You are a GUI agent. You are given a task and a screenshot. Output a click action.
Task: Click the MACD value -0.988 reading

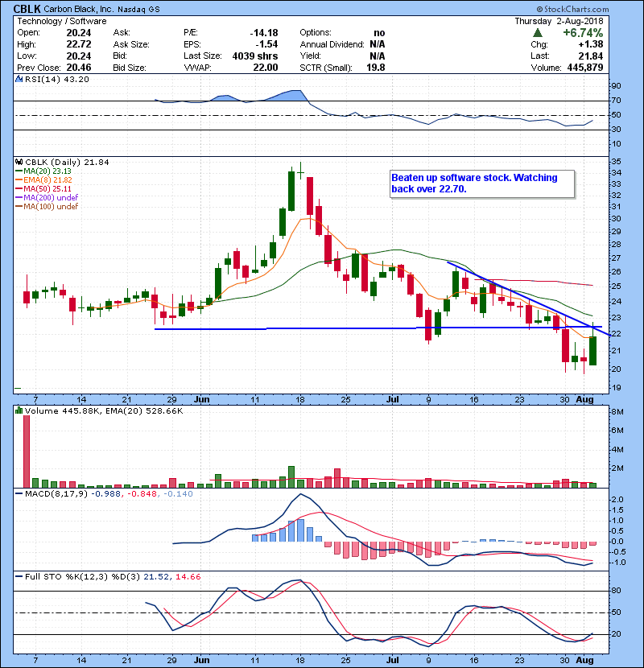pyautogui.click(x=106, y=494)
